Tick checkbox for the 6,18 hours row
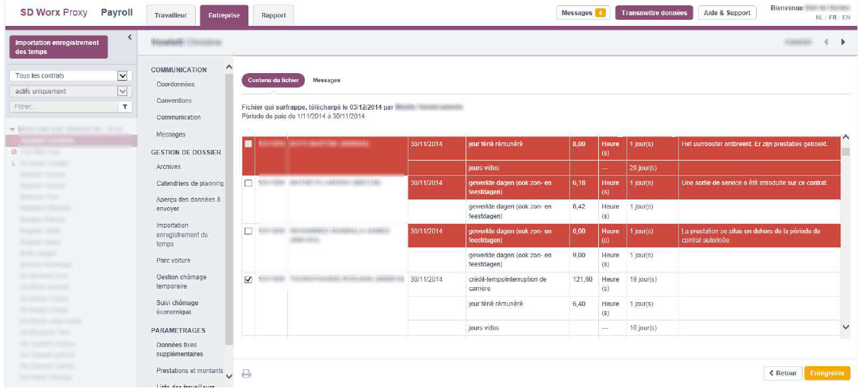 pyautogui.click(x=248, y=183)
